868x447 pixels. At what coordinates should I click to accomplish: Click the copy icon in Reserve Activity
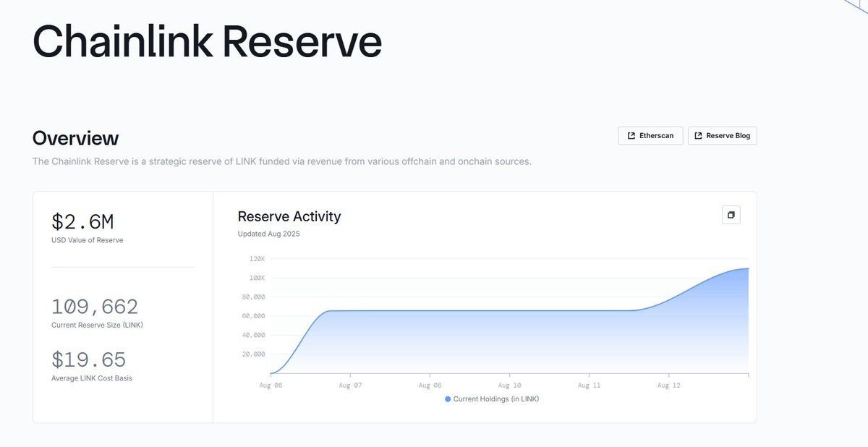tap(731, 215)
